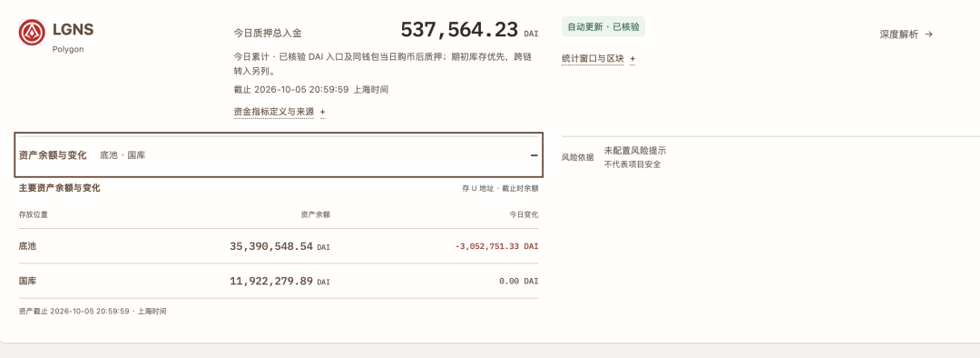Open the 深度解析 link
This screenshot has width=980, height=358.
point(906,35)
